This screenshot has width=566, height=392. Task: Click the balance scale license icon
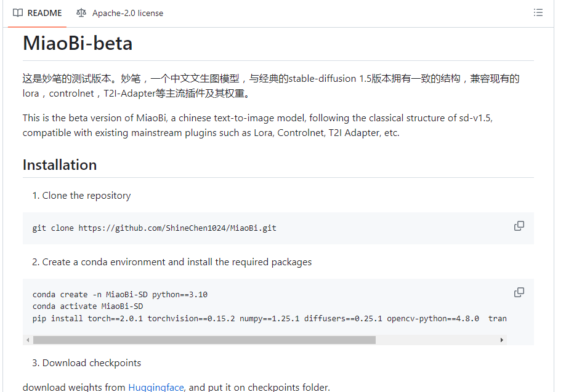click(x=81, y=13)
